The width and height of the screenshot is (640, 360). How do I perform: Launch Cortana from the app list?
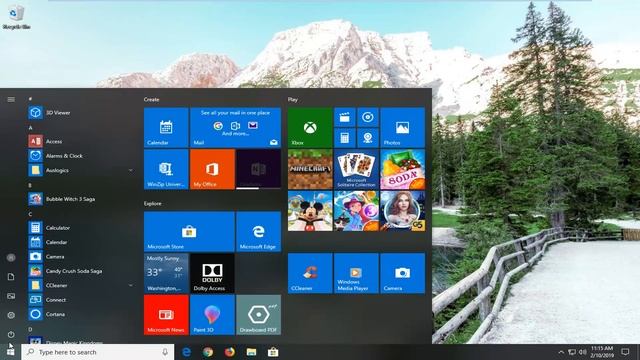pyautogui.click(x=81, y=314)
